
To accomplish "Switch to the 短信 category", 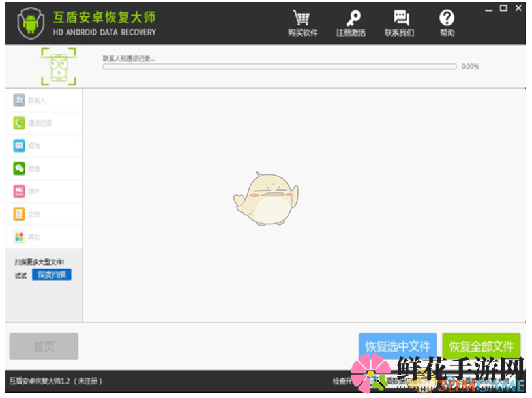I will pos(44,146).
